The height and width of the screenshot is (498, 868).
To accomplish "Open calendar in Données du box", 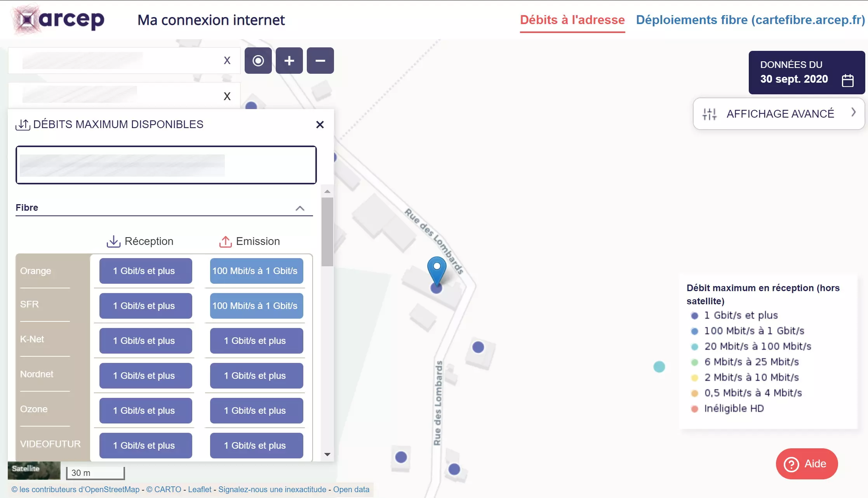I will tap(848, 80).
